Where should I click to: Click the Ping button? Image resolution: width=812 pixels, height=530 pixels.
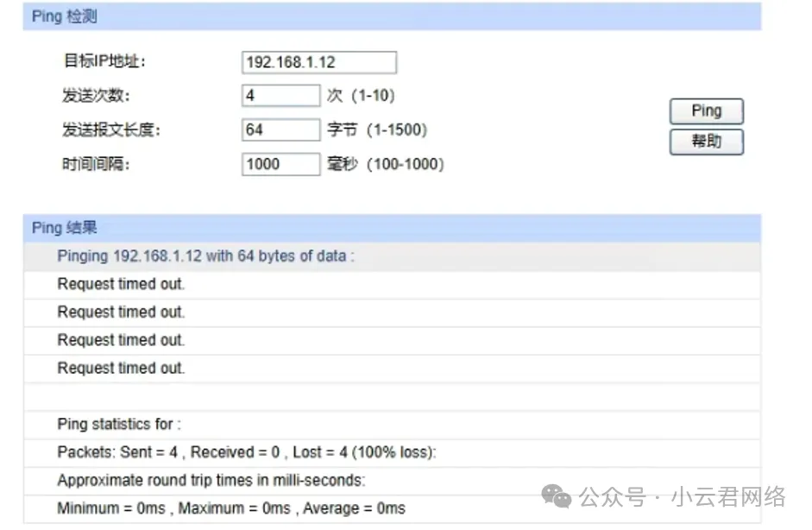[x=706, y=110]
